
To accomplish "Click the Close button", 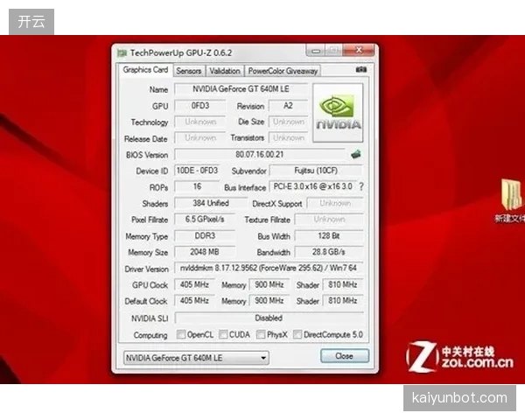I will (345, 356).
